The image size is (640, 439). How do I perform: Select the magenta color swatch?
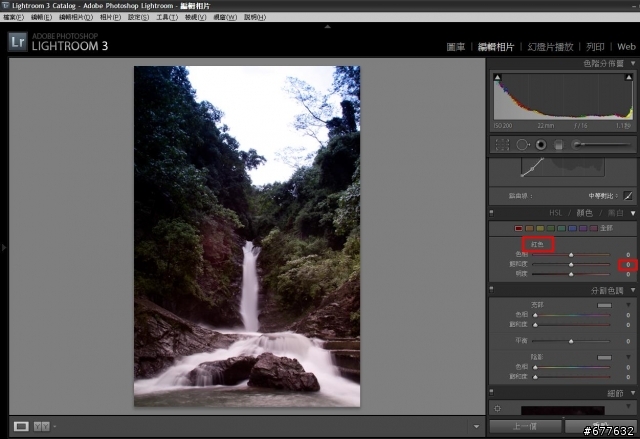(x=593, y=228)
